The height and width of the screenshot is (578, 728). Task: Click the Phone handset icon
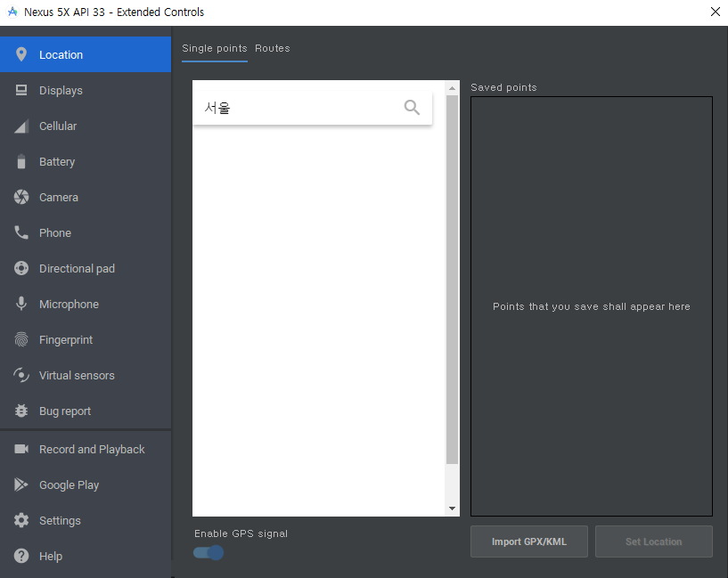tap(20, 232)
